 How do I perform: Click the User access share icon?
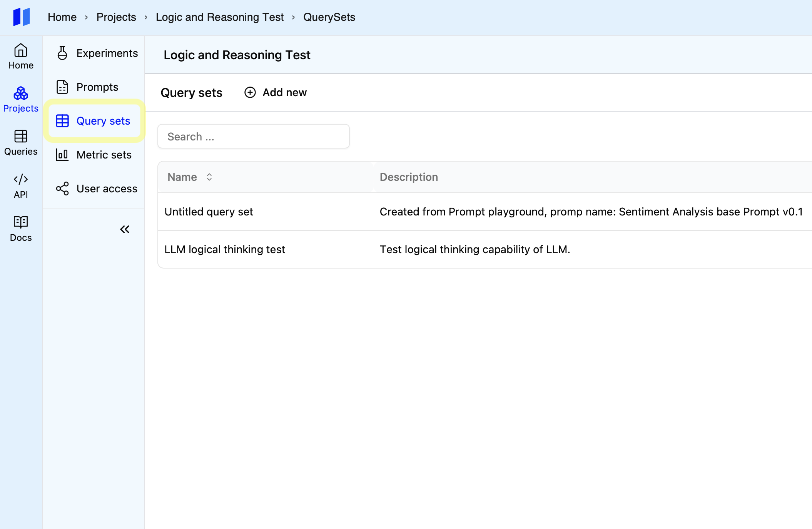click(x=62, y=189)
